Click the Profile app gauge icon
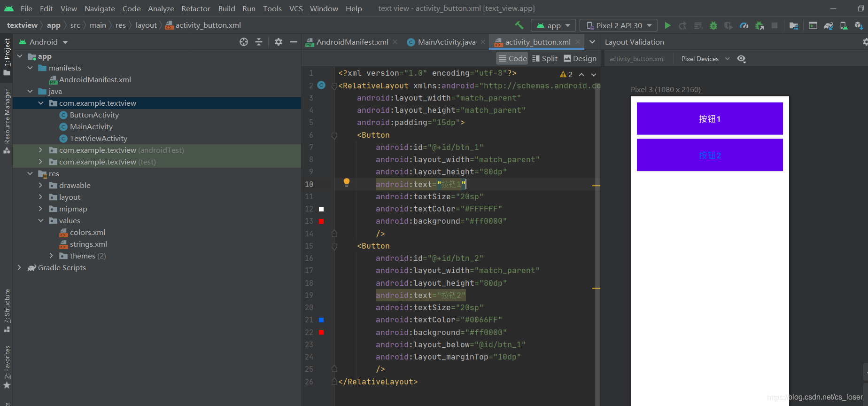The width and height of the screenshot is (868, 406). pyautogui.click(x=744, y=25)
